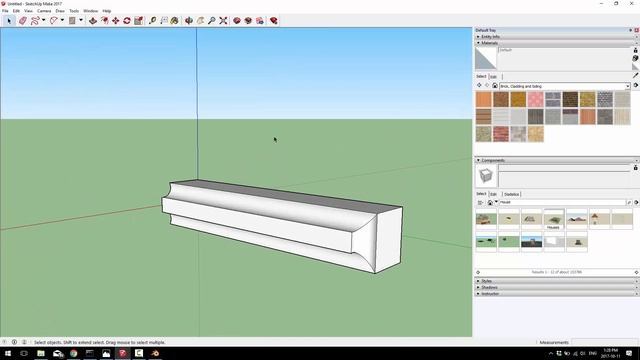Click Create Material icon in Materials panel

(636, 58)
